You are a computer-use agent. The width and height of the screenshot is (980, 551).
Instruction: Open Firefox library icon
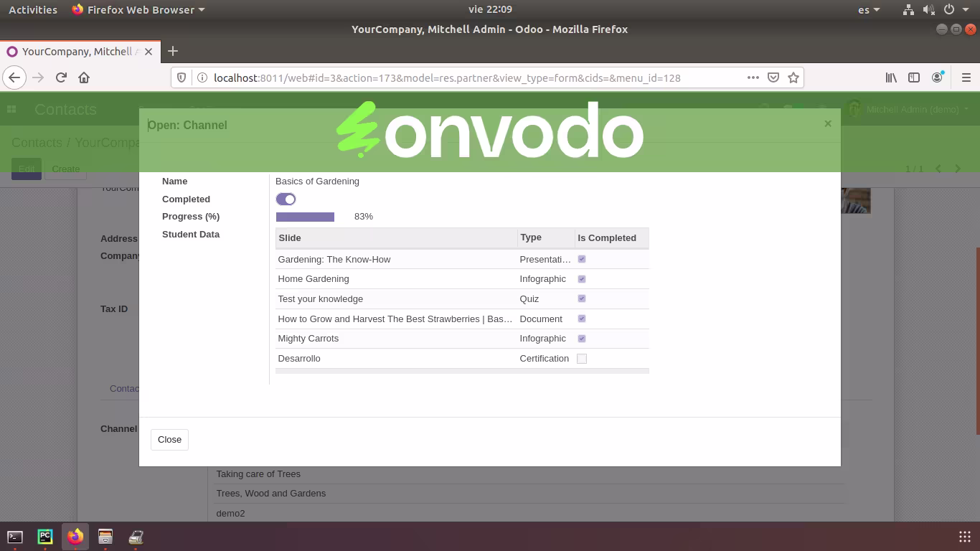tap(891, 77)
